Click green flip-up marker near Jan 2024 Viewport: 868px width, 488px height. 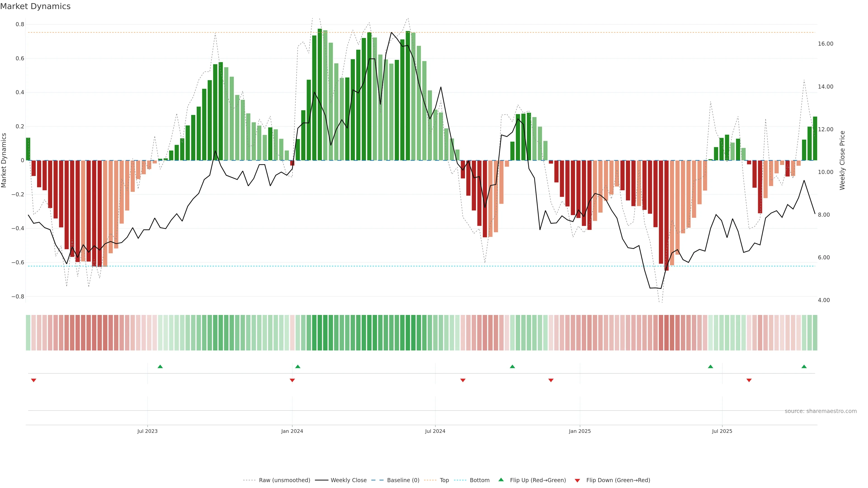(297, 366)
